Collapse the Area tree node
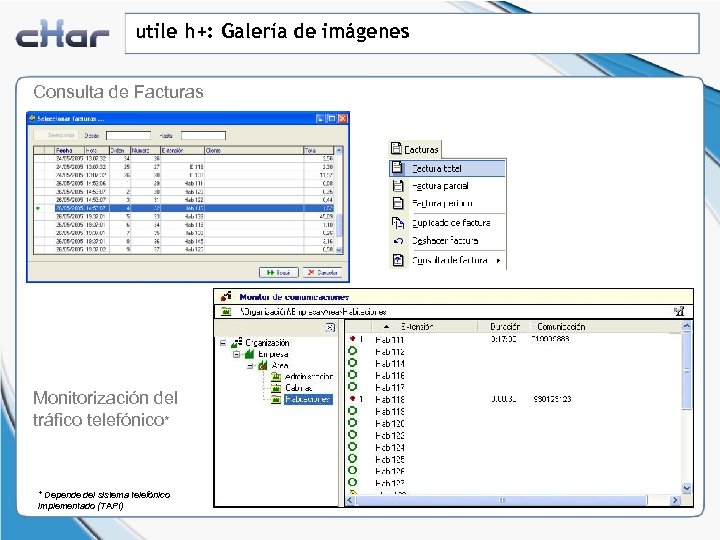 [250, 366]
